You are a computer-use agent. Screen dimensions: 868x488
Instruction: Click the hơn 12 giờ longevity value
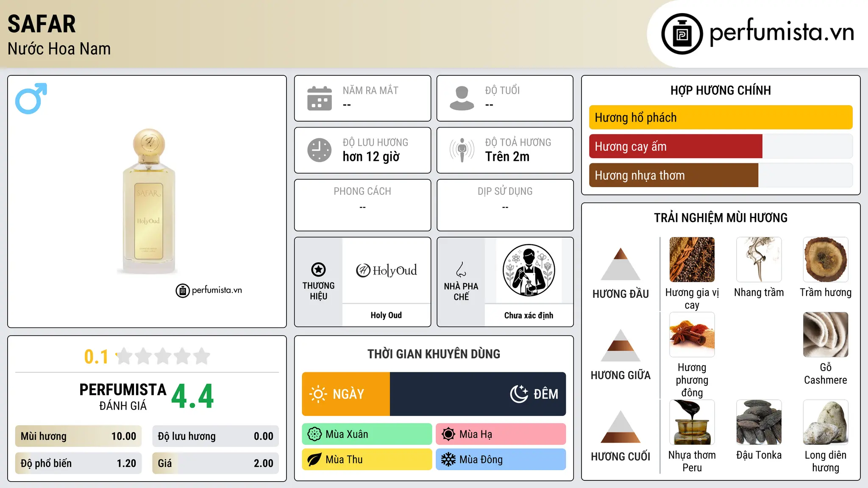(x=371, y=157)
